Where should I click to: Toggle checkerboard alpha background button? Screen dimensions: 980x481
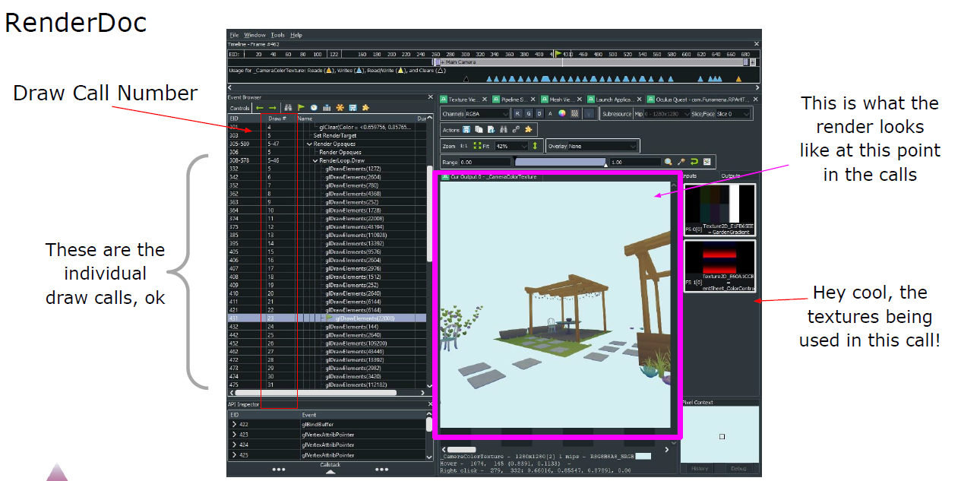click(574, 113)
